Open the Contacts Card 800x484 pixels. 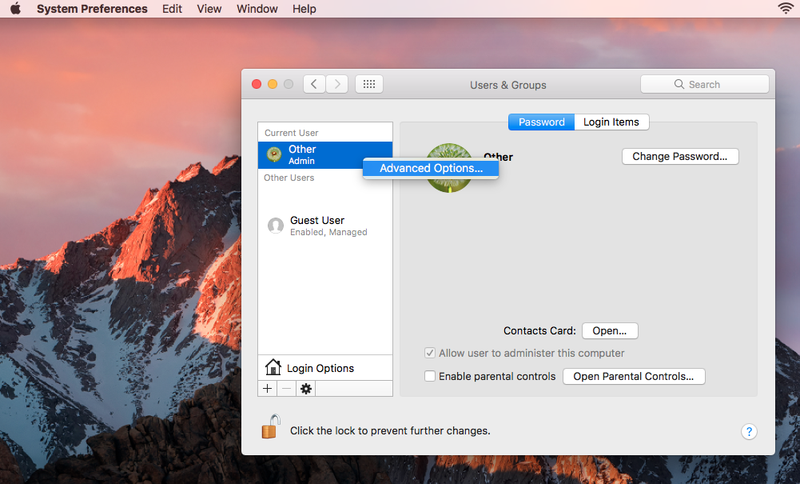coord(610,330)
